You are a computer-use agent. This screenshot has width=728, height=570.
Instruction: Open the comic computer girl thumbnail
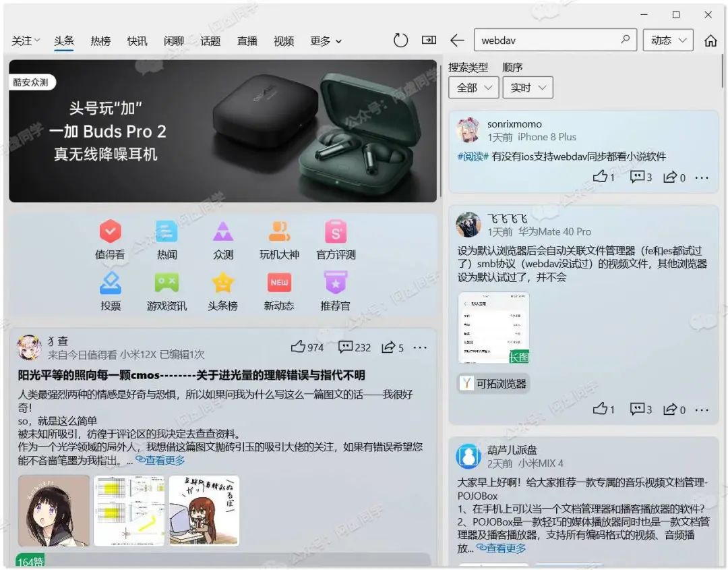(x=204, y=511)
